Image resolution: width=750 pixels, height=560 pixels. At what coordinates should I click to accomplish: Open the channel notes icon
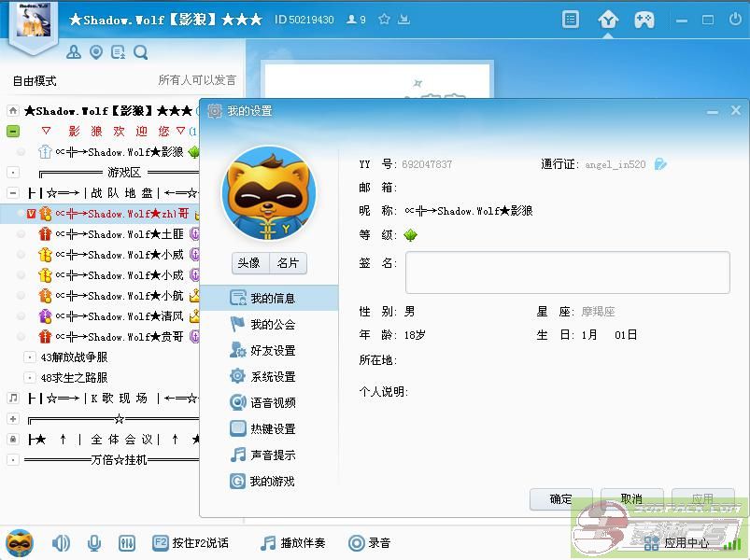point(118,52)
